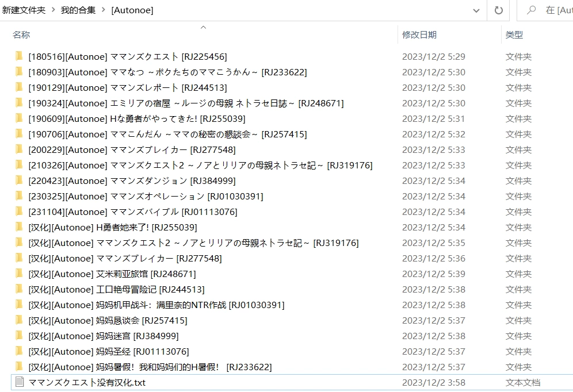Select folder [210326] ママンズクエスト2
The height and width of the screenshot is (392, 573).
click(x=201, y=165)
